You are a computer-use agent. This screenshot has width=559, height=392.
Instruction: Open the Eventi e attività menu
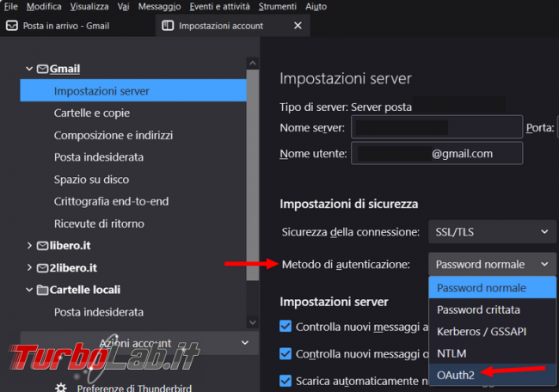219,6
